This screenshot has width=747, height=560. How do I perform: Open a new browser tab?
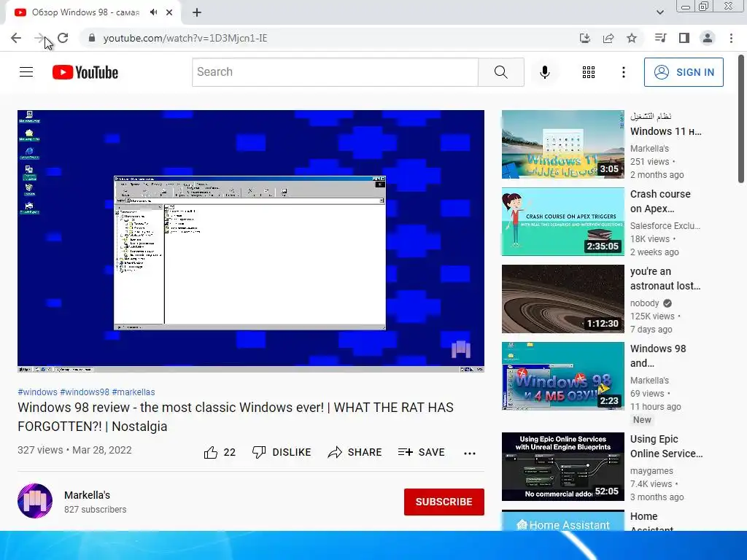[x=197, y=12]
